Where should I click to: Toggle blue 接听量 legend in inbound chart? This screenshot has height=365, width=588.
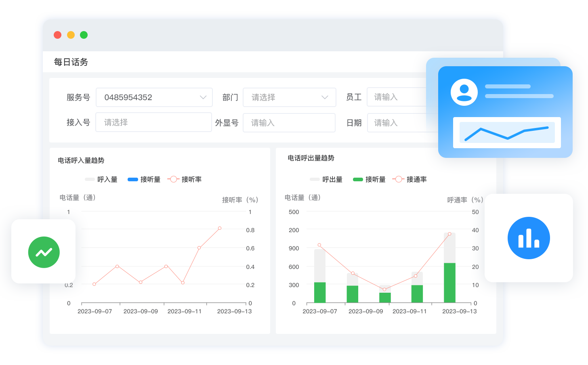[x=144, y=179]
